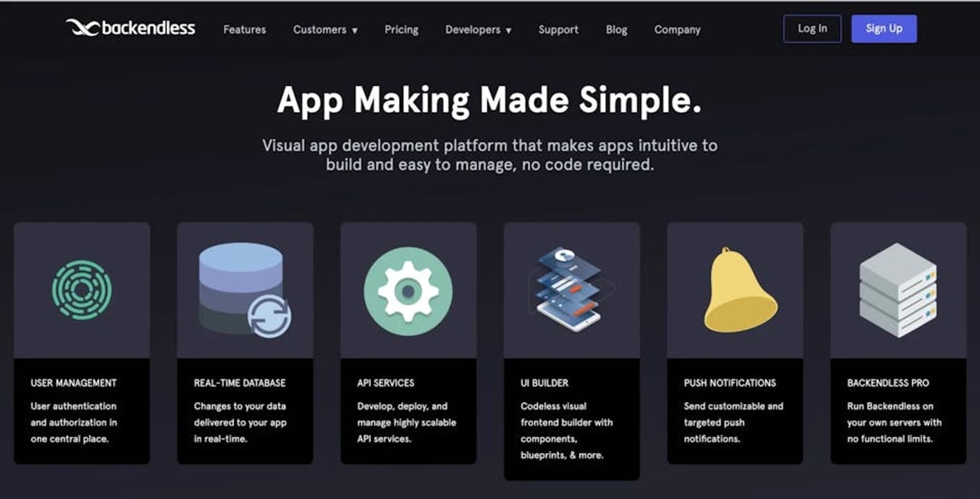Click 'Develop, deploy, and manage' description

coord(407,422)
